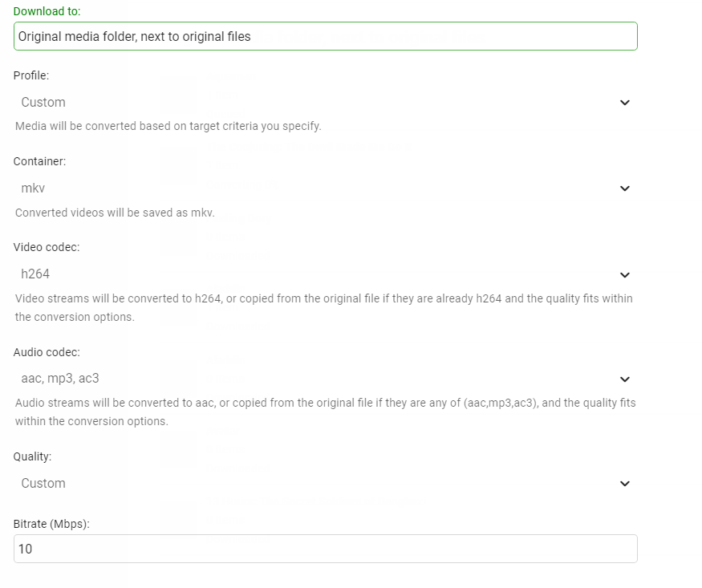Image resolution: width=702 pixels, height=588 pixels.
Task: Click the Audio codec label
Action: [x=47, y=352]
